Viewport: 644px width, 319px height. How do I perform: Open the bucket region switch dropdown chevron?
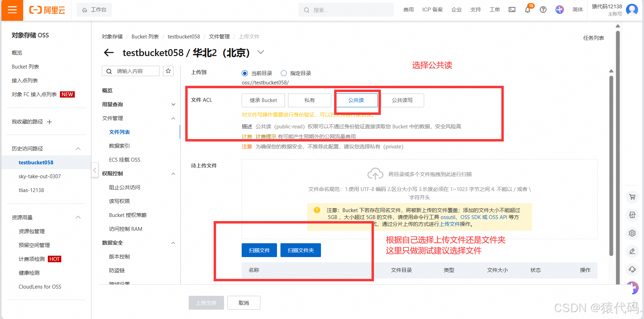tap(261, 52)
